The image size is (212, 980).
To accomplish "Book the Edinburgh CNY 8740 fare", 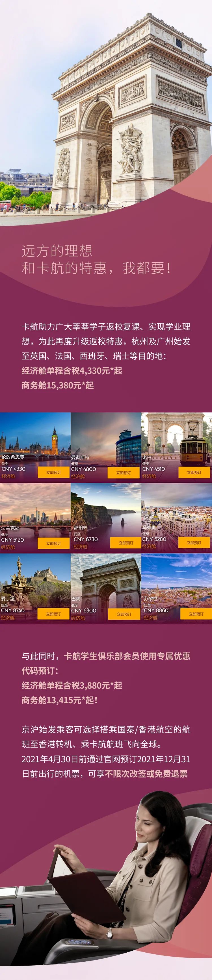I will tap(53, 614).
